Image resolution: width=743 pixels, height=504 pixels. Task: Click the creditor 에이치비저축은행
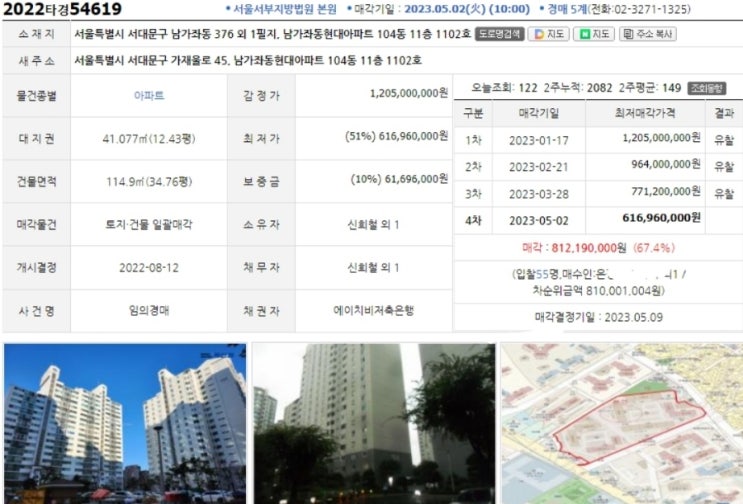click(x=373, y=311)
